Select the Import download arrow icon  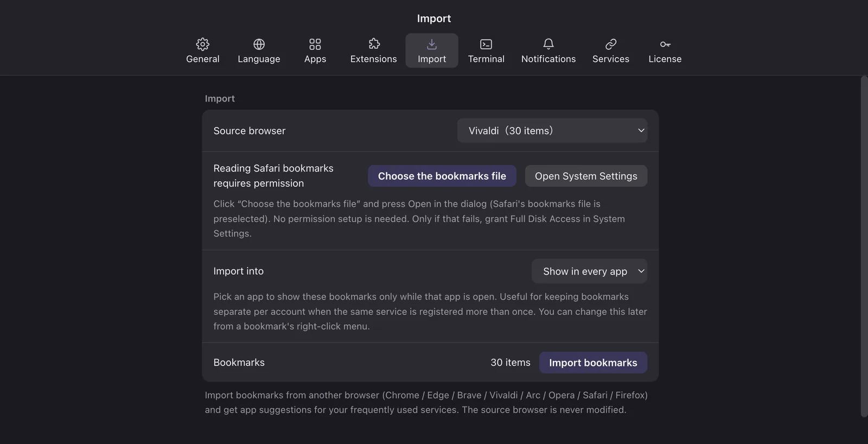(x=432, y=44)
